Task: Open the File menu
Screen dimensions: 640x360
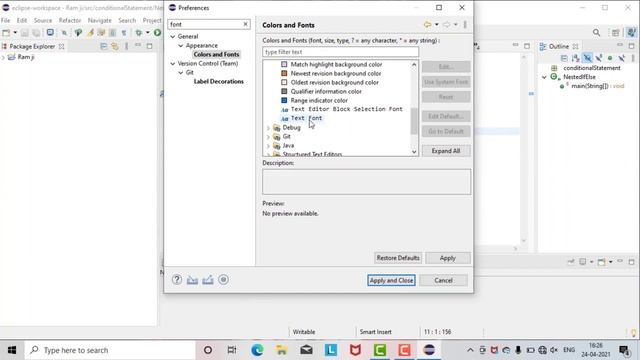Action: coord(5,20)
